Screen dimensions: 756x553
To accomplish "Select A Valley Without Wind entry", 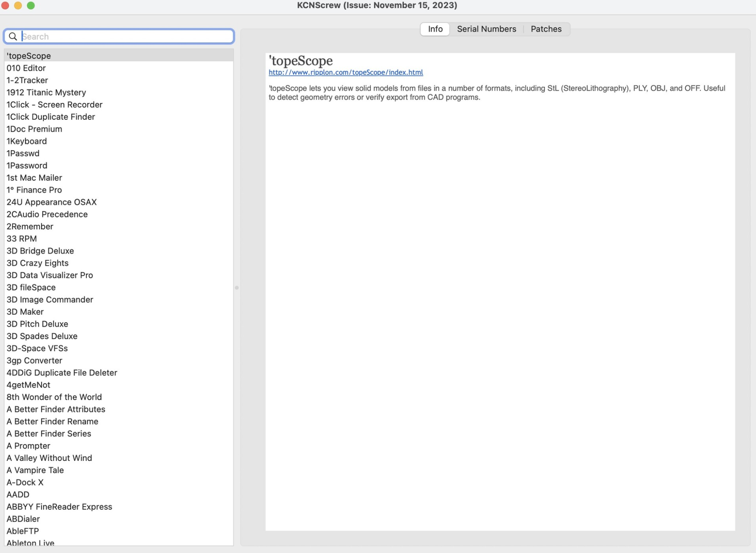I will pyautogui.click(x=49, y=457).
